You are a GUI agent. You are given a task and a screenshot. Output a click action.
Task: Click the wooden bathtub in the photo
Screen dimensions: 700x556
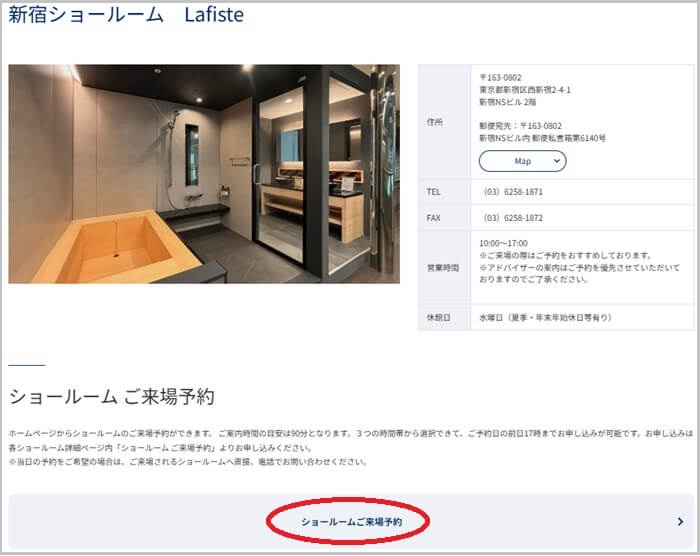[116, 248]
